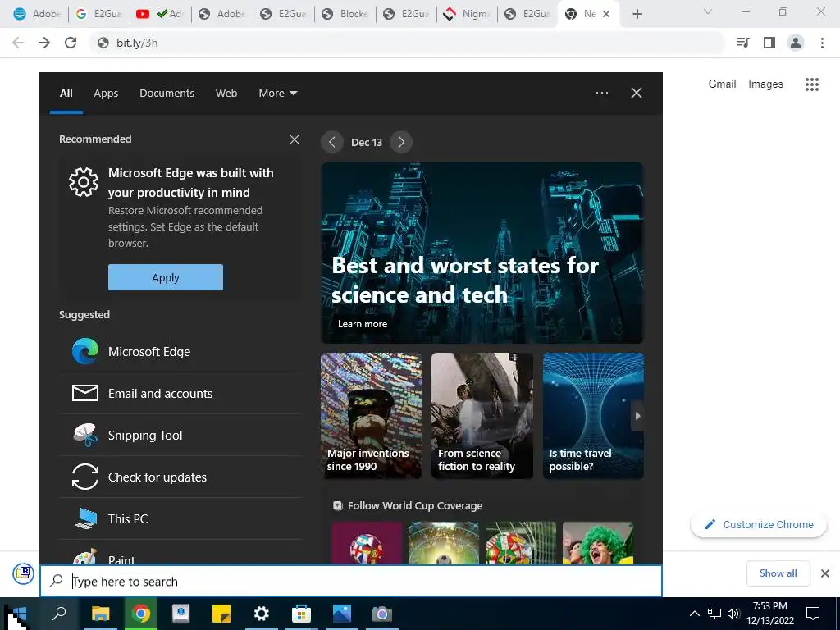840x630 pixels.
Task: Open From science fiction to reality card
Action: pos(482,416)
